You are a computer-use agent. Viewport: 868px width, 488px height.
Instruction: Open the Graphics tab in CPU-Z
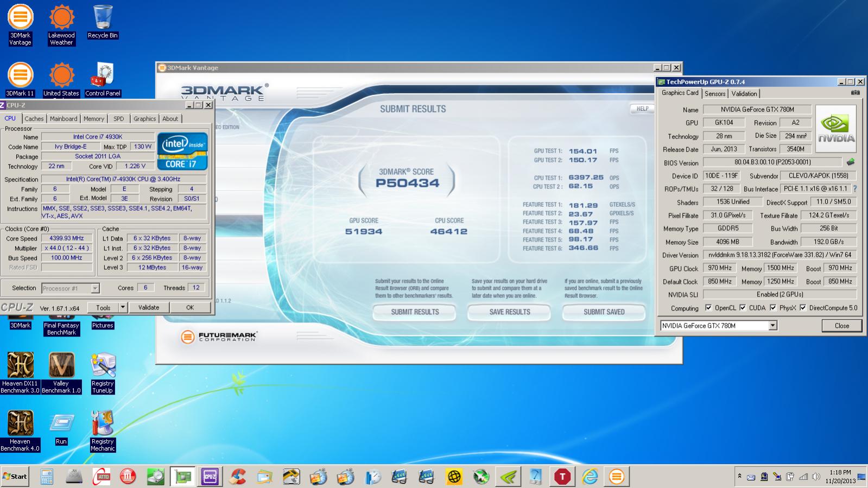click(x=144, y=119)
